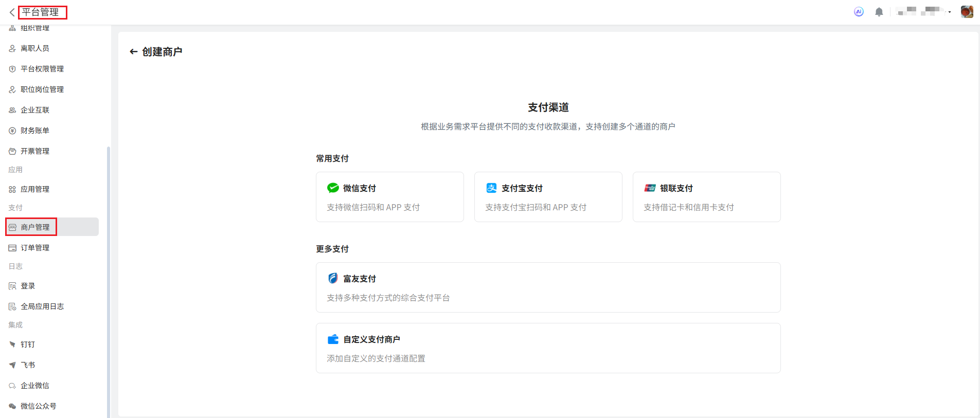Open 商户管理 in the sidebar
The width and height of the screenshot is (980, 418).
35,227
